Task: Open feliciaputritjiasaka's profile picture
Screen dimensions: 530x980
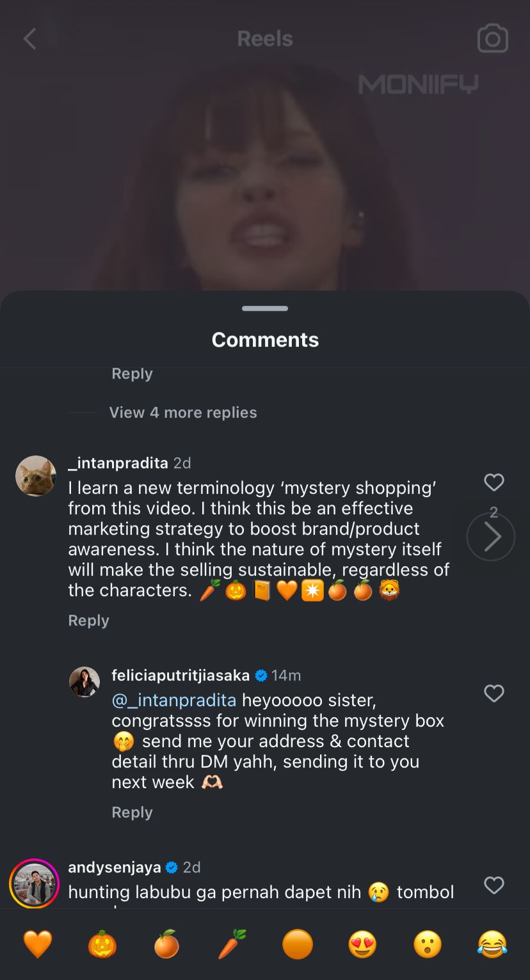Action: (84, 682)
